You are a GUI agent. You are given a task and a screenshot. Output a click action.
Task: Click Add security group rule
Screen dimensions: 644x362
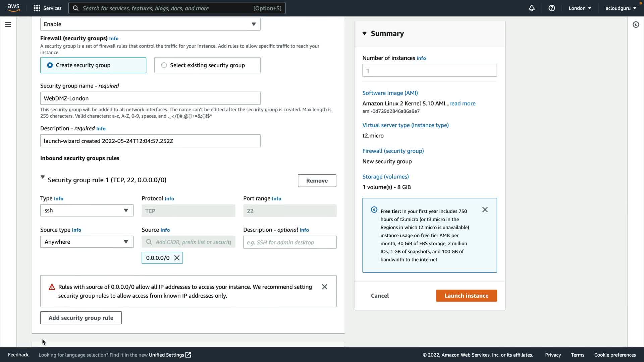81,318
